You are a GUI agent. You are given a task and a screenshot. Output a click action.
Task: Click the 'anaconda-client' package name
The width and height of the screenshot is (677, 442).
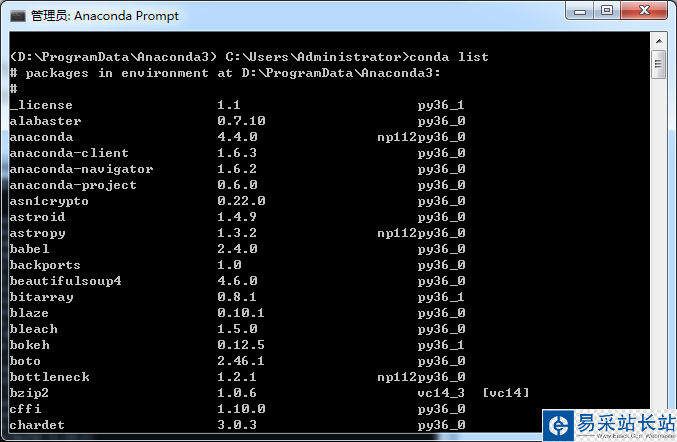[x=69, y=153]
